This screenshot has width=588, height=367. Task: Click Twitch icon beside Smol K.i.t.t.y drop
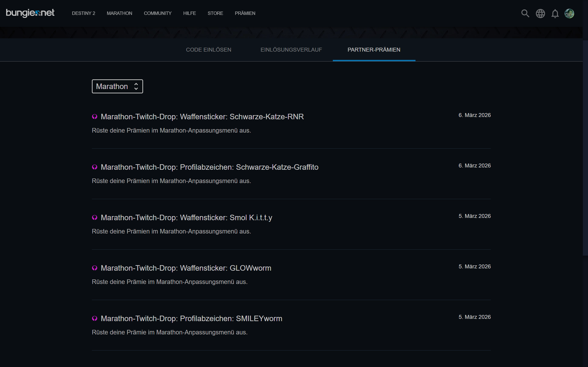point(95,218)
